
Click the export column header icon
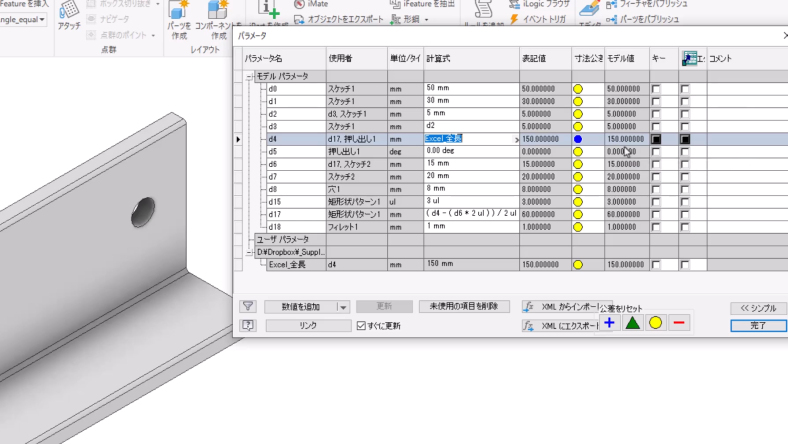point(689,59)
